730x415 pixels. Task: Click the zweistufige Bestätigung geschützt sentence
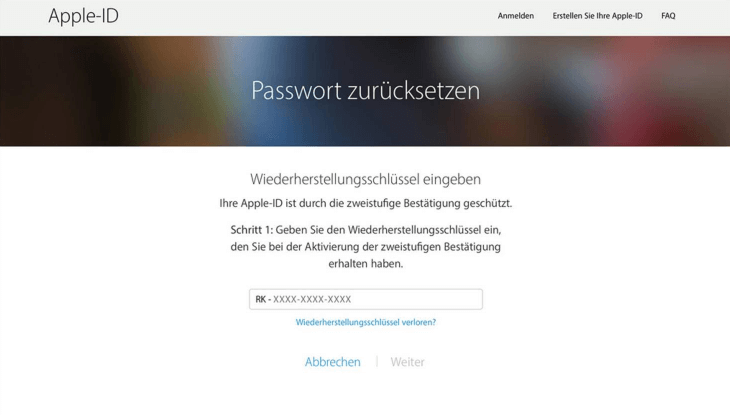coord(365,204)
